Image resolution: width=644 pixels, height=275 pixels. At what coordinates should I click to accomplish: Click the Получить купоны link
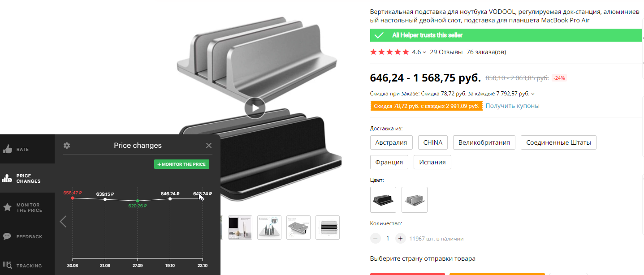tap(512, 106)
